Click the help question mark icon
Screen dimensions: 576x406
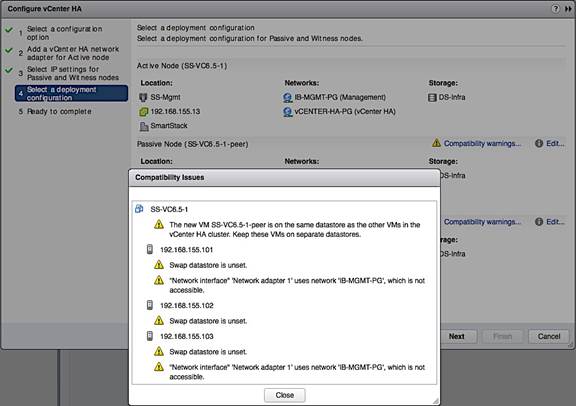(555, 8)
